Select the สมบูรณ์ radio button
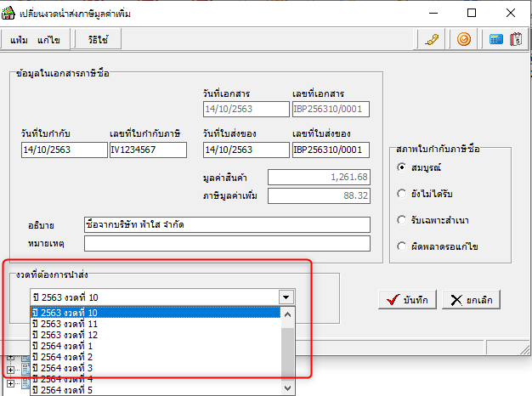The width and height of the screenshot is (532, 396). (401, 167)
